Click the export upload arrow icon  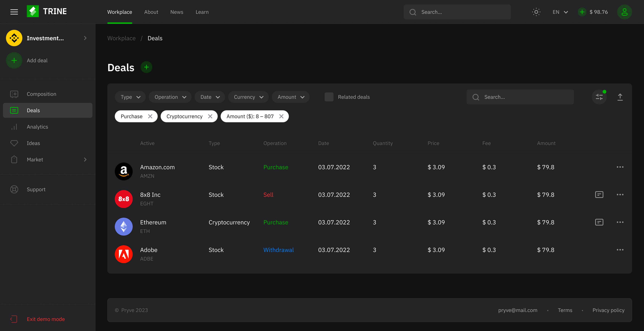click(x=620, y=97)
